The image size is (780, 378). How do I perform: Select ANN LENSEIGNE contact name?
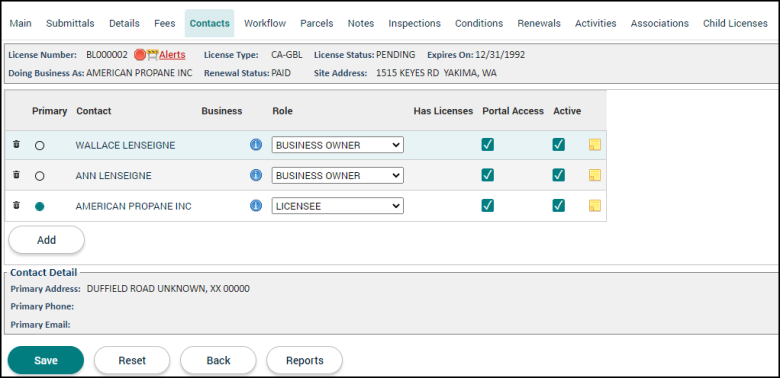tap(113, 176)
